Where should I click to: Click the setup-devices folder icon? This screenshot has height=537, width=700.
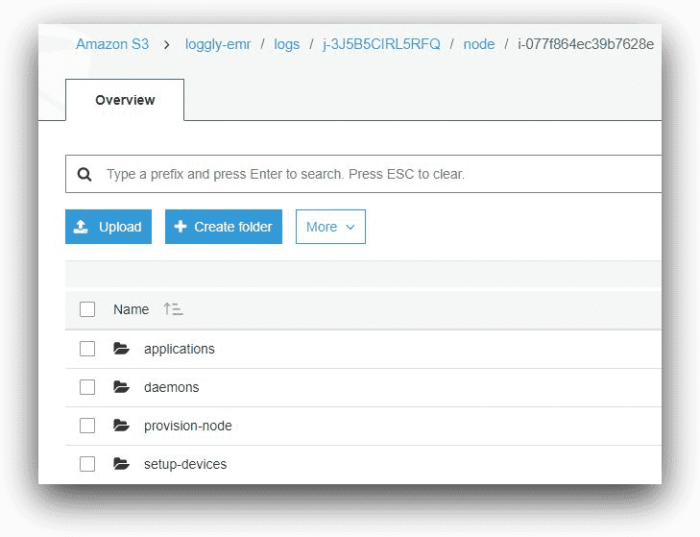(121, 464)
